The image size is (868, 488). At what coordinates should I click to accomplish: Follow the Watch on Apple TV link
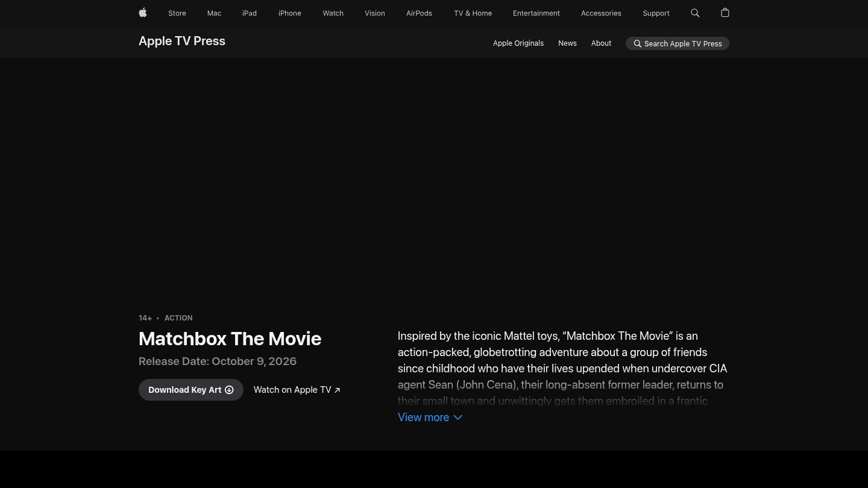point(297,390)
